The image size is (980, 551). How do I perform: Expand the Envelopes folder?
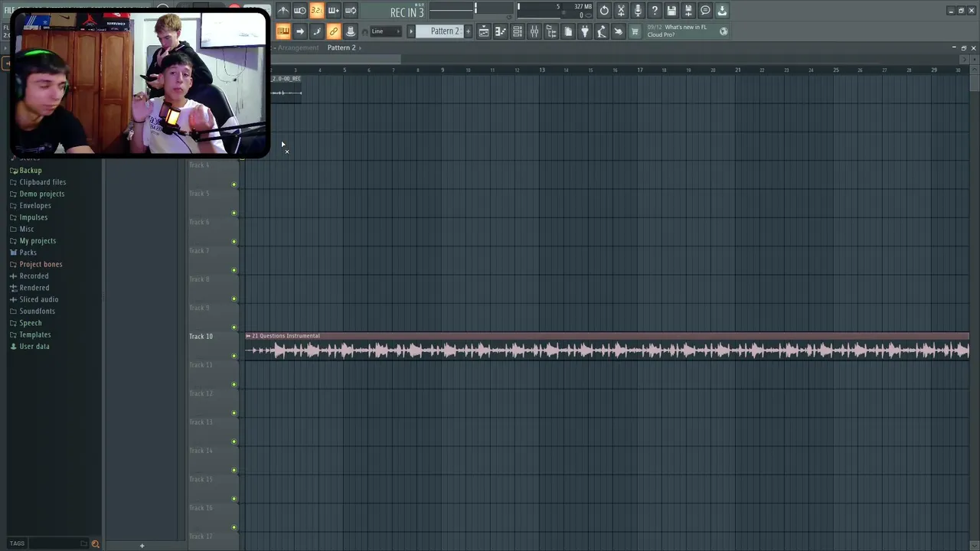(x=30, y=206)
